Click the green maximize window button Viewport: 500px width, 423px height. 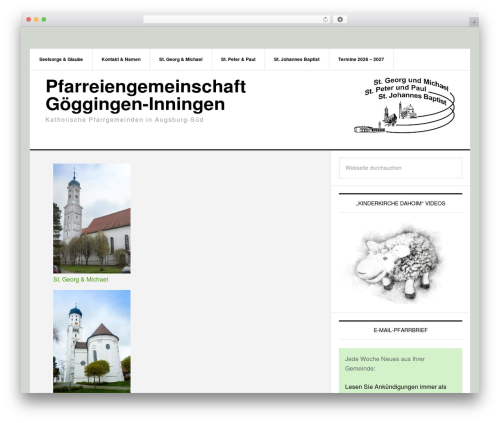pyautogui.click(x=44, y=20)
